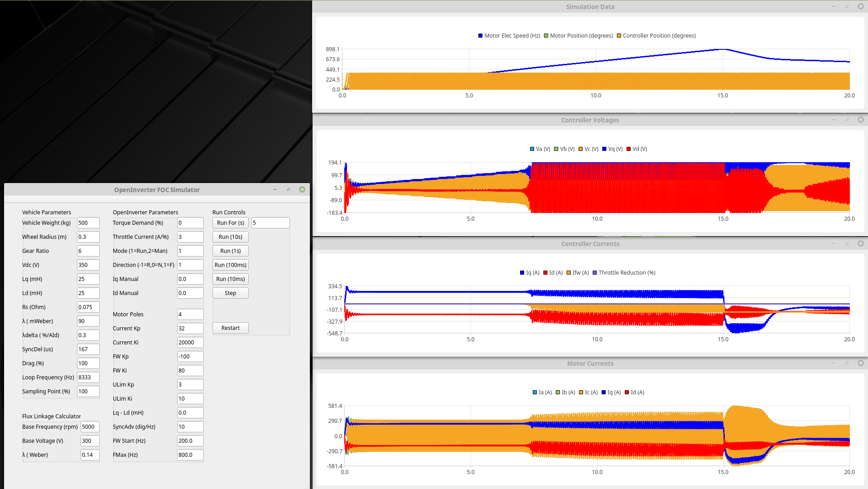868x489 pixels.
Task: Click the Ifw (A) legend icon
Action: point(569,273)
